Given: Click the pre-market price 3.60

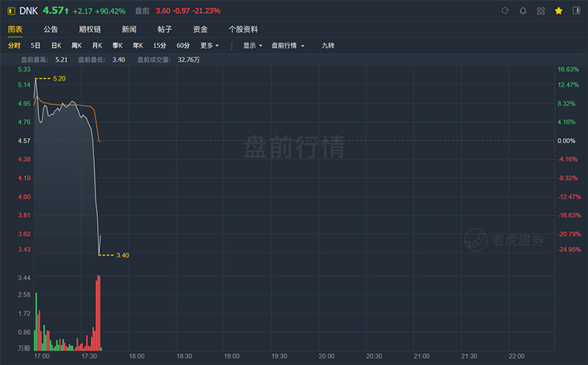Looking at the screenshot, I should click(x=162, y=11).
